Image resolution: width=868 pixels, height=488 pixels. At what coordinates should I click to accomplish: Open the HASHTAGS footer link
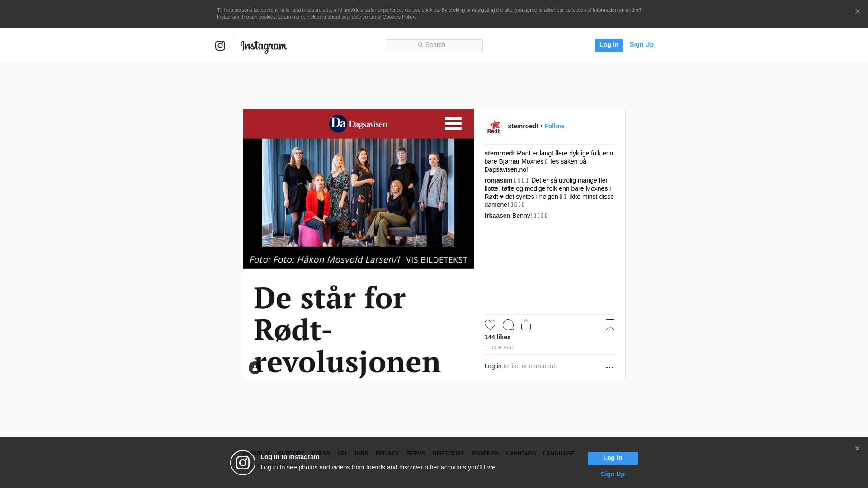tap(521, 454)
